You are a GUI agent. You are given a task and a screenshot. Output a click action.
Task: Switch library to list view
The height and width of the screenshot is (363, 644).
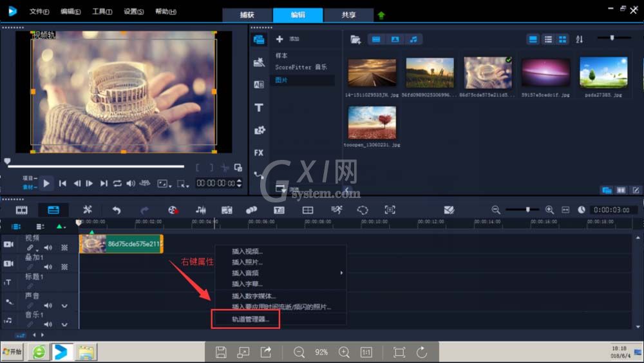pos(548,39)
